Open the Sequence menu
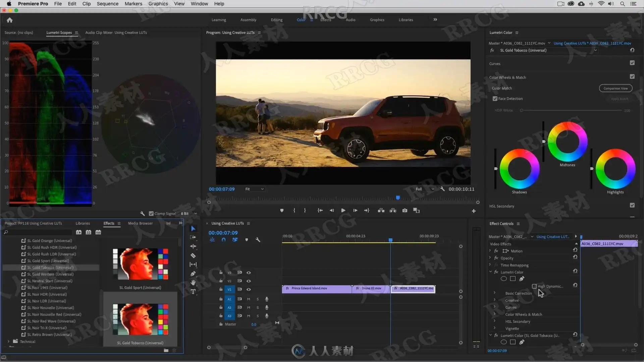Screen dimensions: 644x362 coord(107,4)
